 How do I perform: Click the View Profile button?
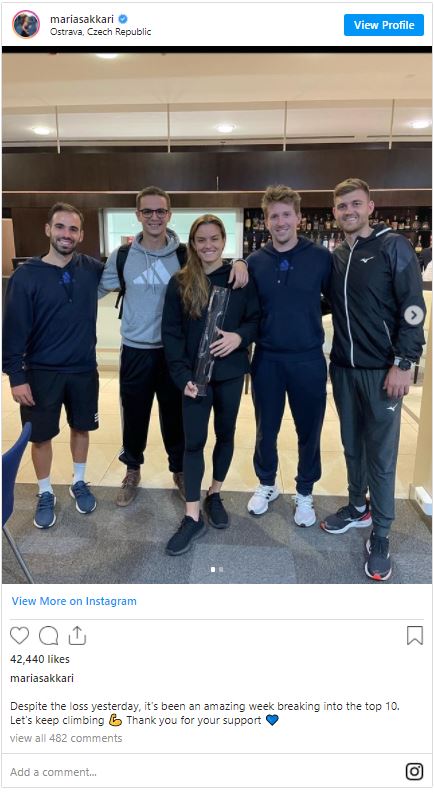pyautogui.click(x=384, y=25)
